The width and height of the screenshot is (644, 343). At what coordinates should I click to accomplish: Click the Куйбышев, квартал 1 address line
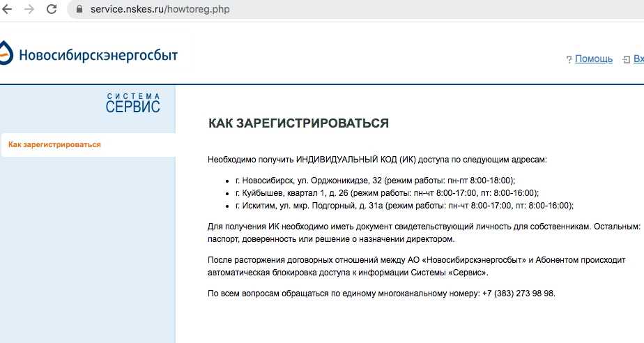tap(387, 192)
